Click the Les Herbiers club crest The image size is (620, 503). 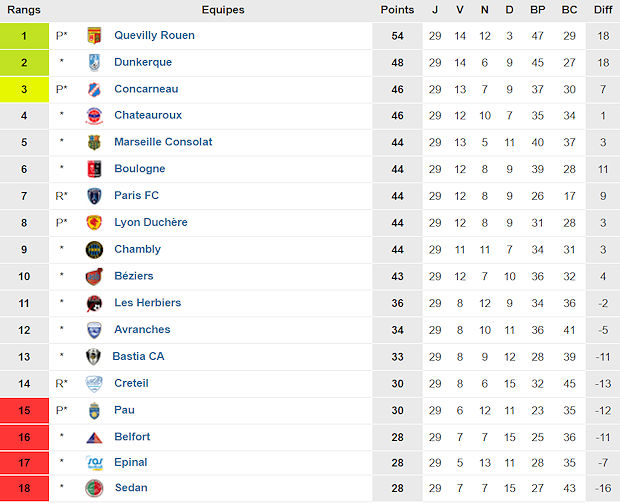tap(95, 303)
